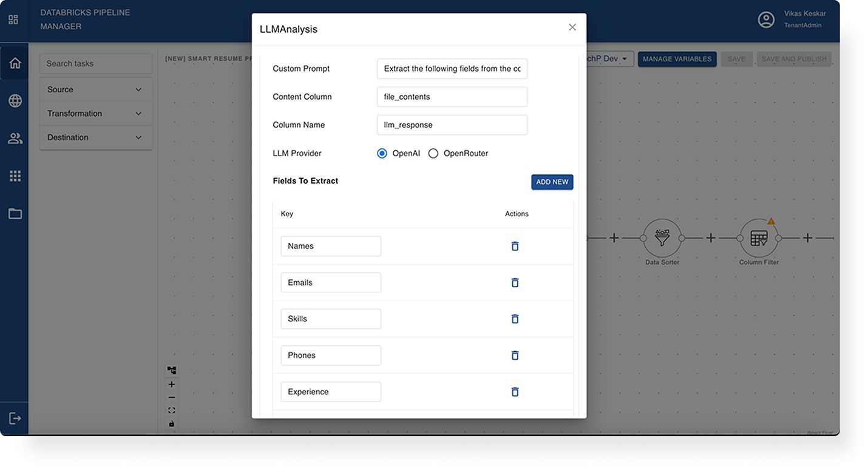Click the Key column header
The image size is (868, 469).
coord(287,214)
